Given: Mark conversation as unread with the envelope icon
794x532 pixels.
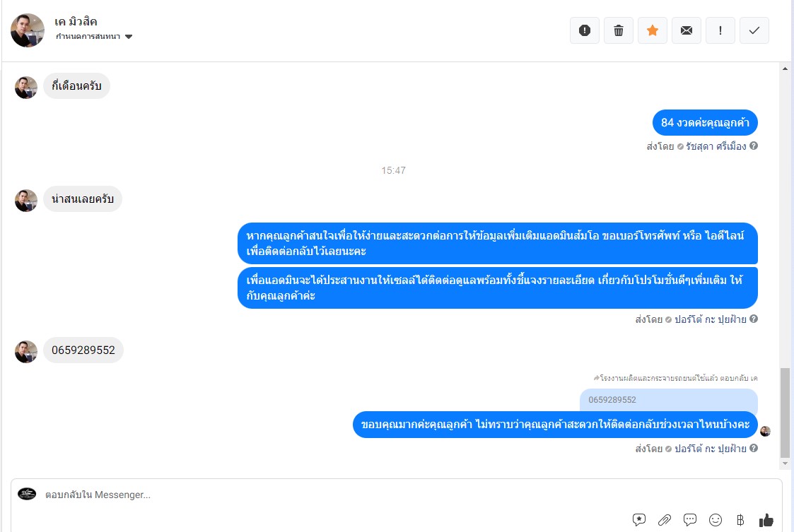Looking at the screenshot, I should tap(686, 30).
